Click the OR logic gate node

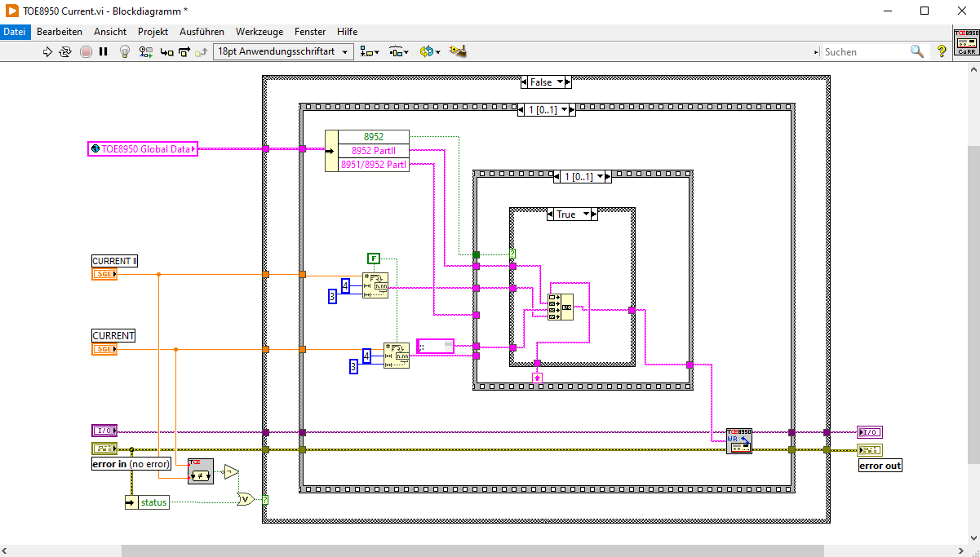click(245, 499)
